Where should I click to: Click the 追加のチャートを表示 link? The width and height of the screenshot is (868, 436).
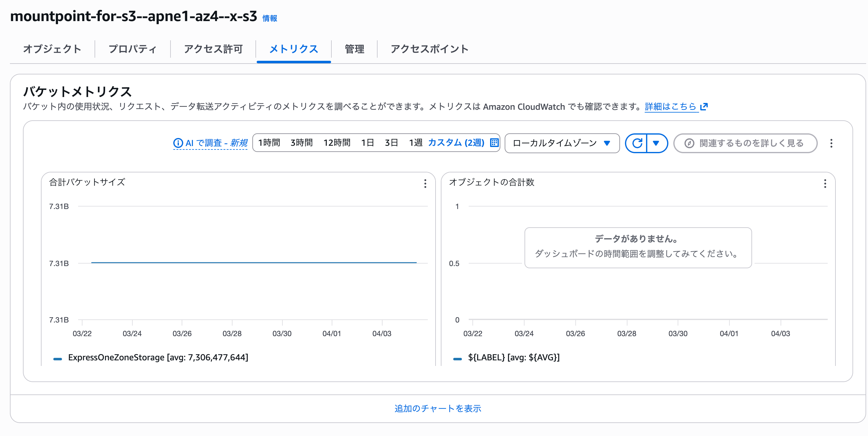(438, 408)
